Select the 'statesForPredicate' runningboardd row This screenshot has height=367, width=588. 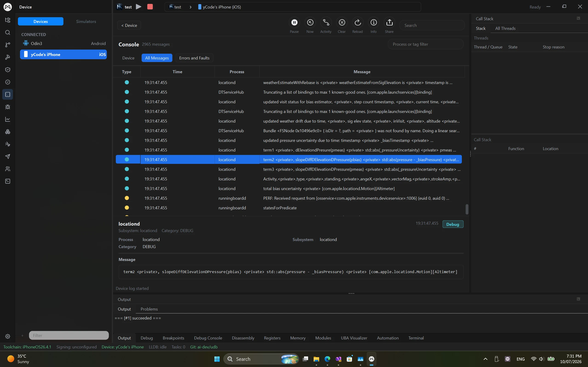[289, 208]
